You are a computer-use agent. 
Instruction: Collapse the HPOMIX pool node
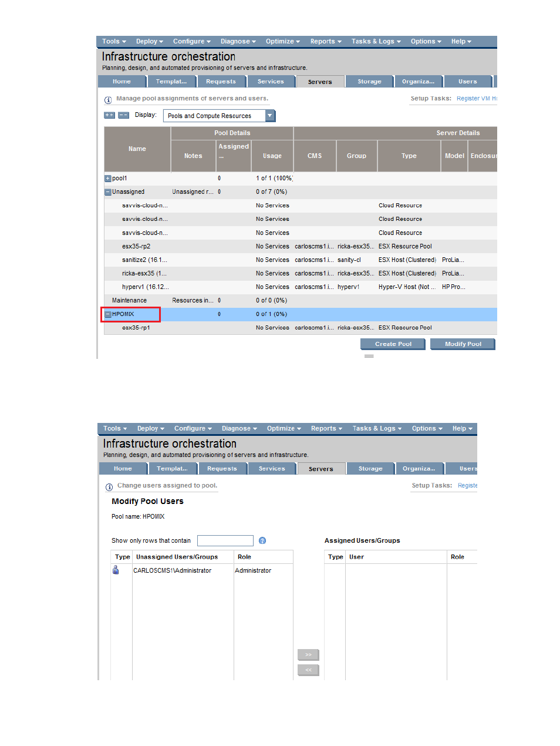(108, 314)
